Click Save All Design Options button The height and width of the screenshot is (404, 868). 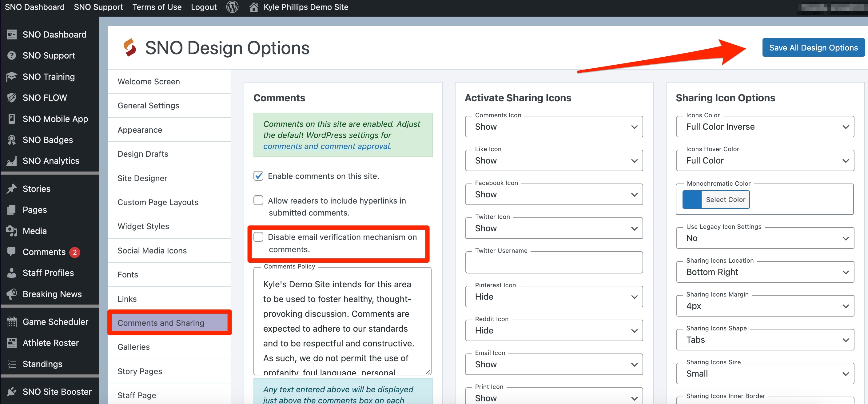813,47
